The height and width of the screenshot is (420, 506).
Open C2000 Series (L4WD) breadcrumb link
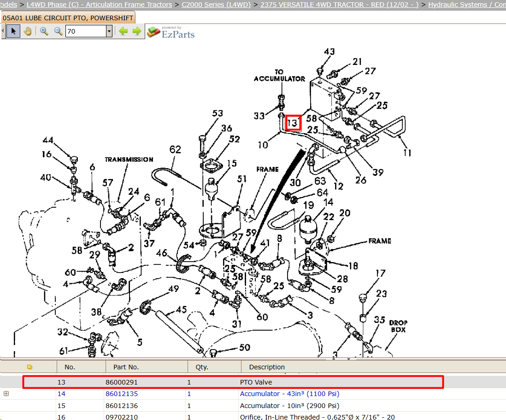click(216, 5)
